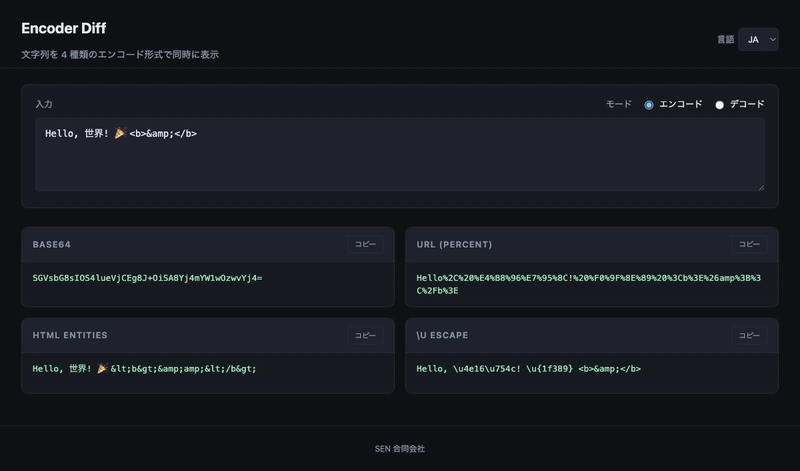
Task: Click the Encoder Diff title
Action: coord(64,29)
